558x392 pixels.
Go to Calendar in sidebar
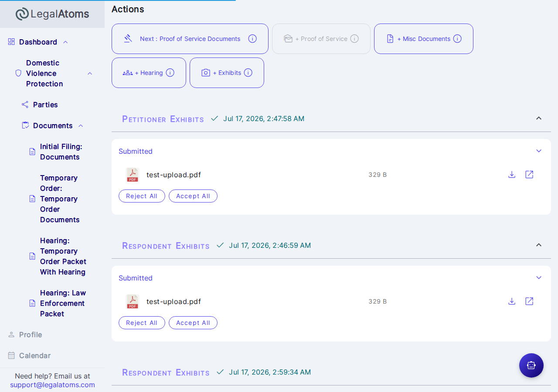point(35,355)
